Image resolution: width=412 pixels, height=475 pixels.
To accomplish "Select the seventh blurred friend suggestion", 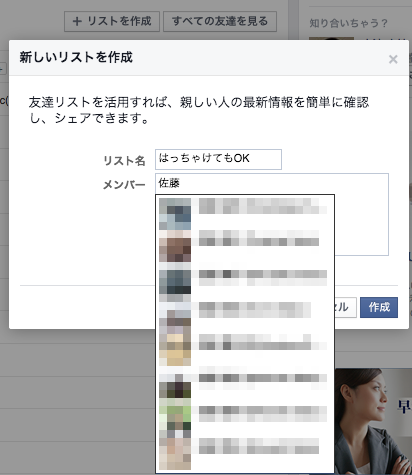I will [x=245, y=418].
